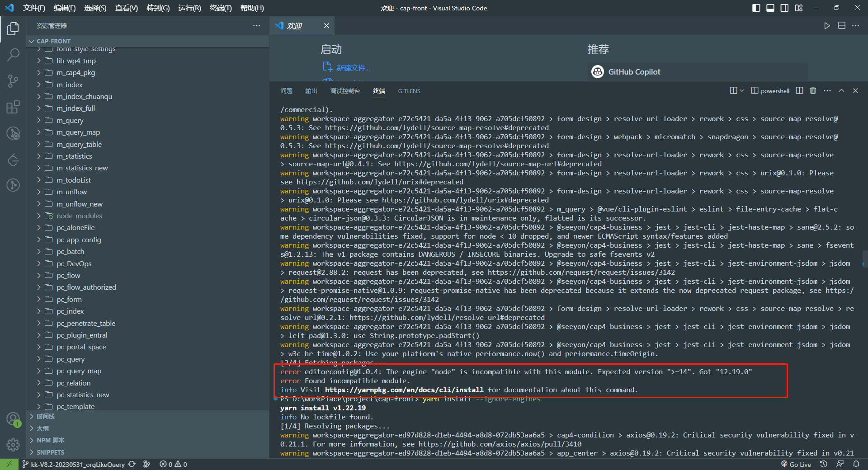Click the Go Live status bar button
Screen dimensions: 868x470
[x=796, y=464]
